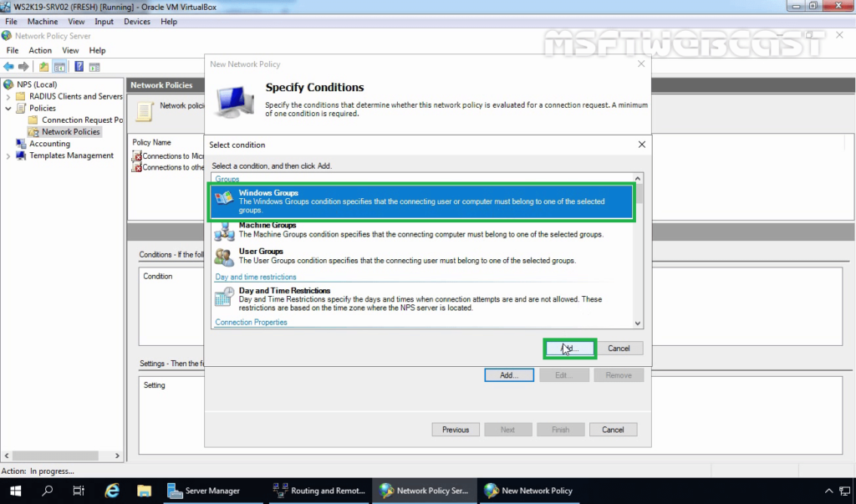The image size is (856, 504).
Task: Select Connection Request Policies tree item
Action: click(x=82, y=120)
